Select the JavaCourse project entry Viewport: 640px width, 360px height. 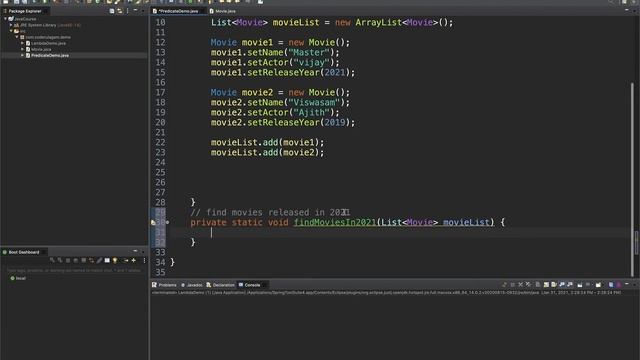pos(25,19)
